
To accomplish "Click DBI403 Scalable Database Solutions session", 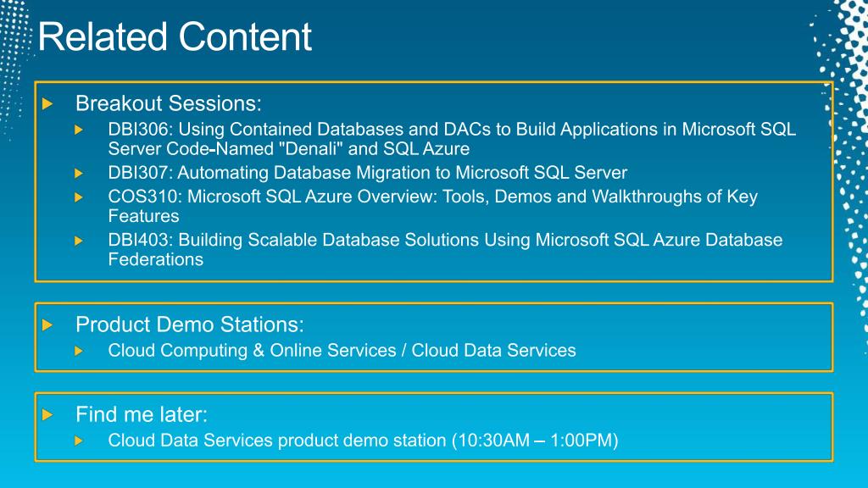I will click(445, 250).
